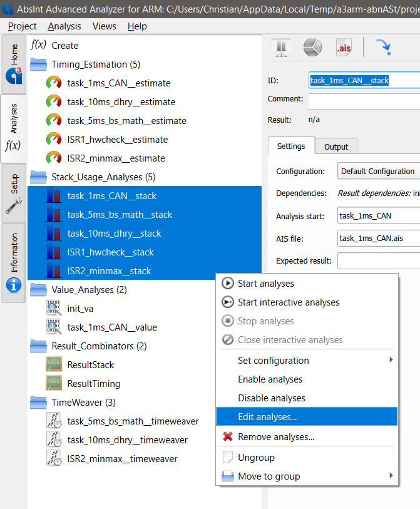Select the task_1ms_CAN__estimate row label
This screenshot has height=509, width=420.
(119, 83)
